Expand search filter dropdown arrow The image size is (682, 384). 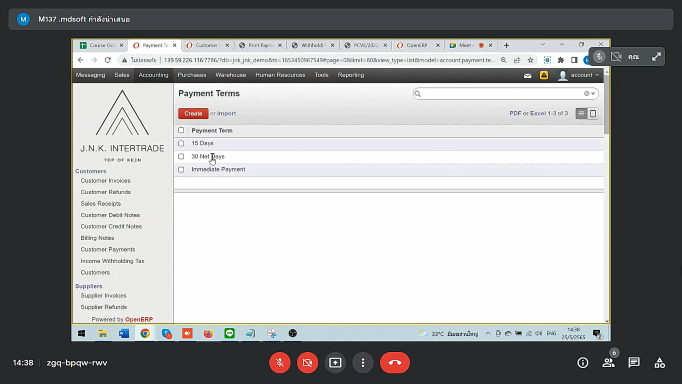coord(593,93)
